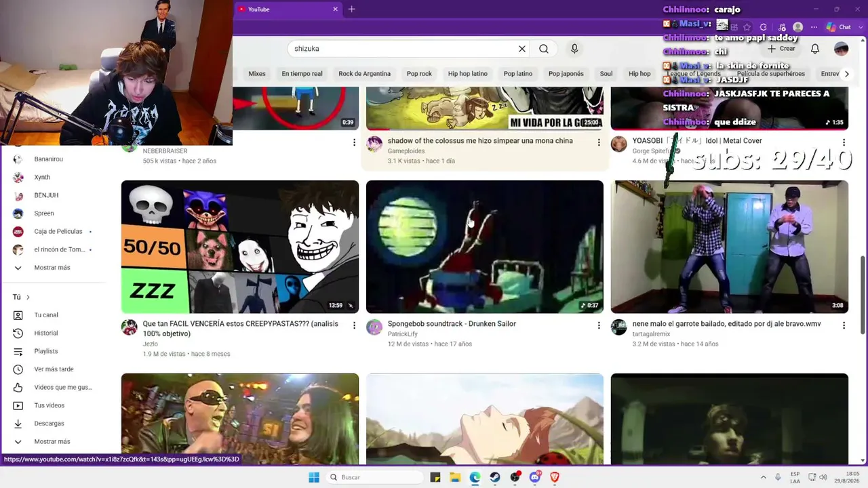
Task: Open the Windows Start menu
Action: (x=314, y=477)
